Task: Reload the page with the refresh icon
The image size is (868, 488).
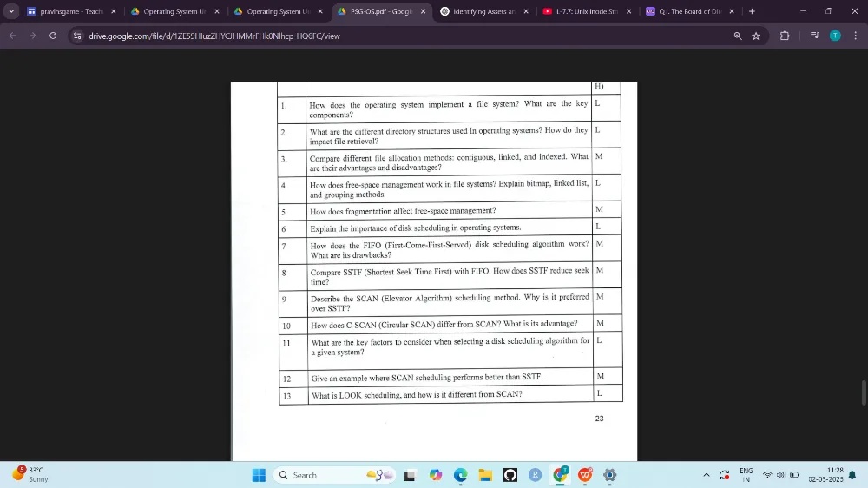Action: (x=53, y=36)
